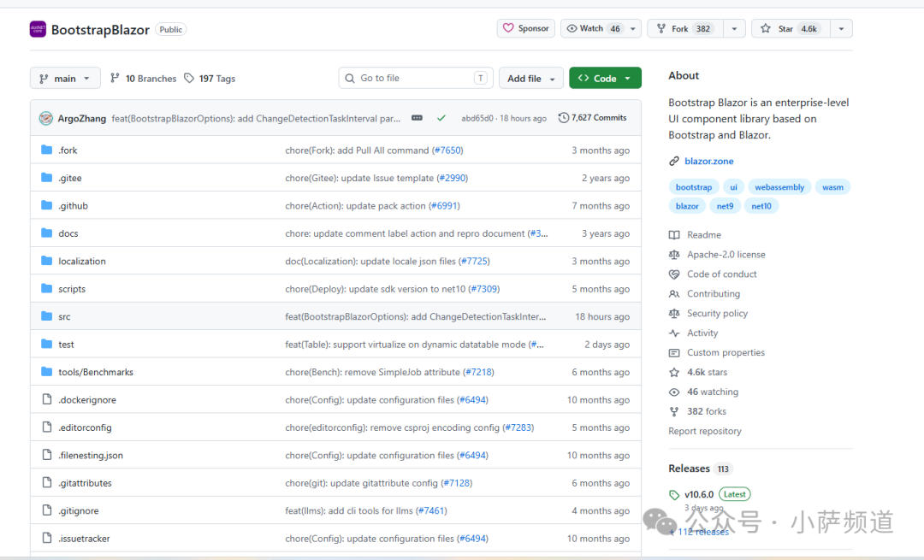The height and width of the screenshot is (560, 924).
Task: Fork the repository with Fork button
Action: click(x=684, y=28)
